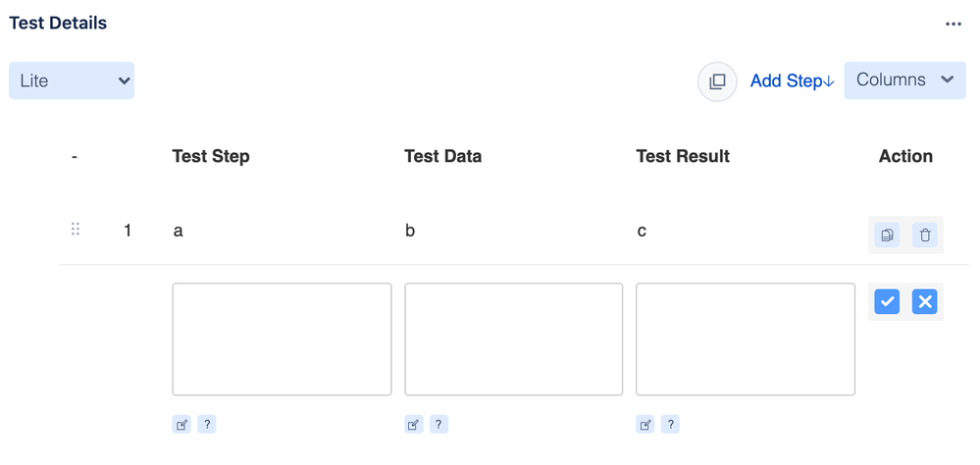Confirm new step with checkmark button
The height and width of the screenshot is (465, 980).
(x=886, y=302)
